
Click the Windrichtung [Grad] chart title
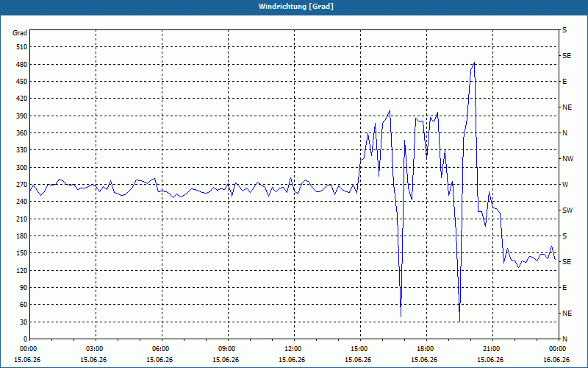[296, 7]
